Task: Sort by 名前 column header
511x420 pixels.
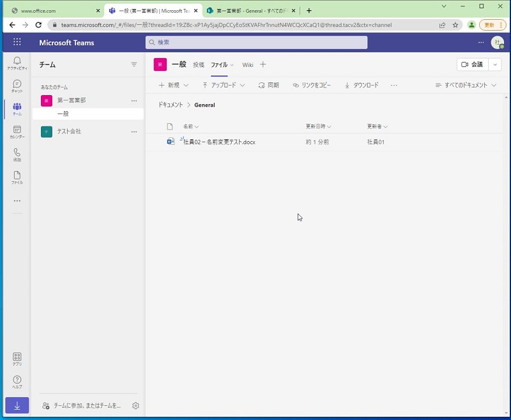Action: tap(190, 126)
